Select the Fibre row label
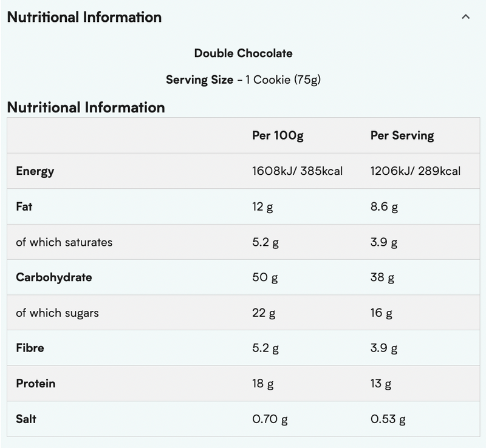 point(30,348)
